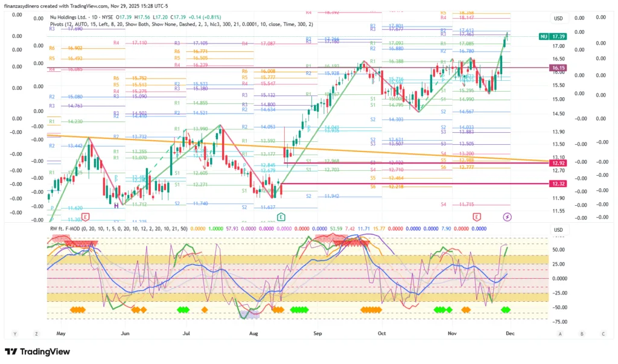Click the red earnings E marker near May
The image size is (618, 364).
click(86, 216)
